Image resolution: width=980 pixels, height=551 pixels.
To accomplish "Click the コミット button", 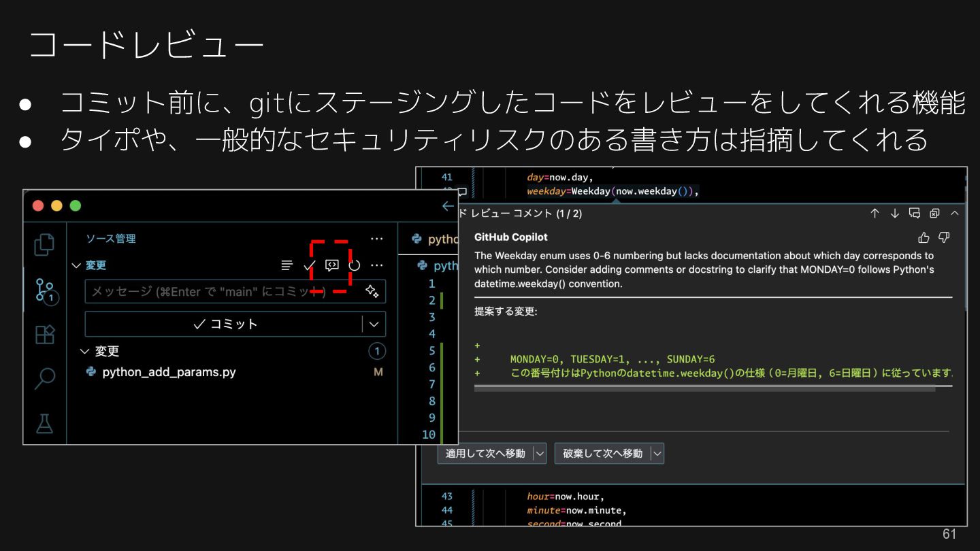I will click(224, 324).
